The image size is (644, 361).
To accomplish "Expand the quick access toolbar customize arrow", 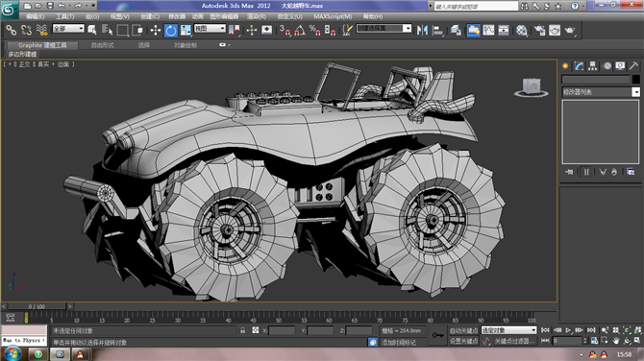I will [93, 6].
